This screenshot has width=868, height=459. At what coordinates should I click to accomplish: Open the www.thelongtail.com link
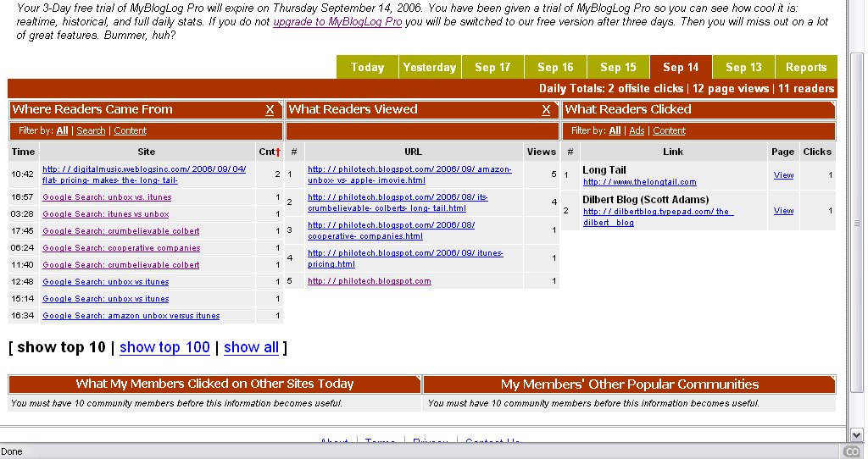[x=639, y=182]
